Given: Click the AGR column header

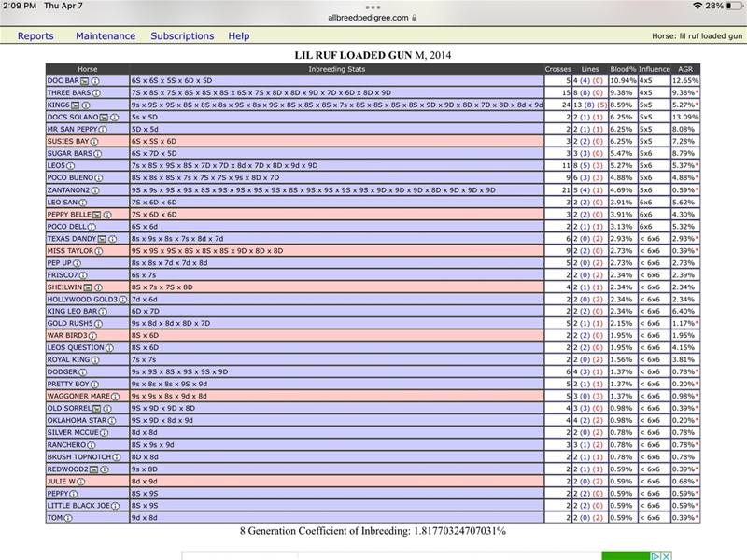Looking at the screenshot, I should (x=685, y=69).
